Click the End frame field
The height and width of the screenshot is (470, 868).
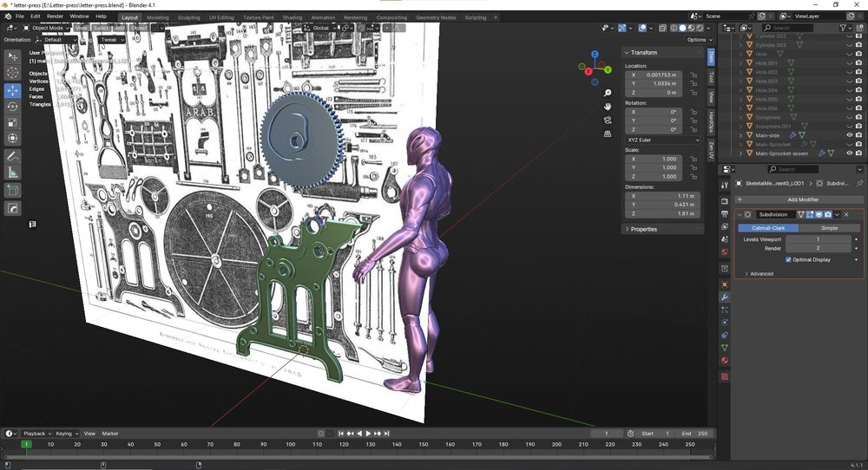click(x=695, y=434)
